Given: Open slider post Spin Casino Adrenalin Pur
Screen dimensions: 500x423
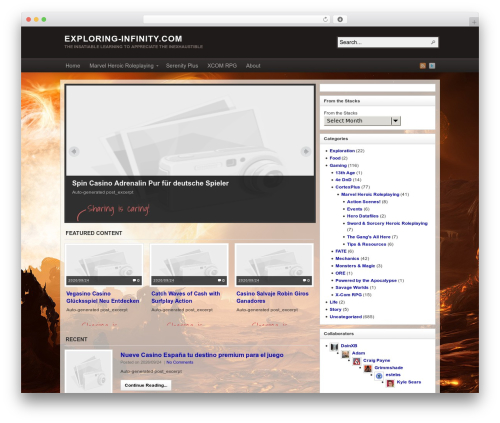Looking at the screenshot, I should click(150, 183).
